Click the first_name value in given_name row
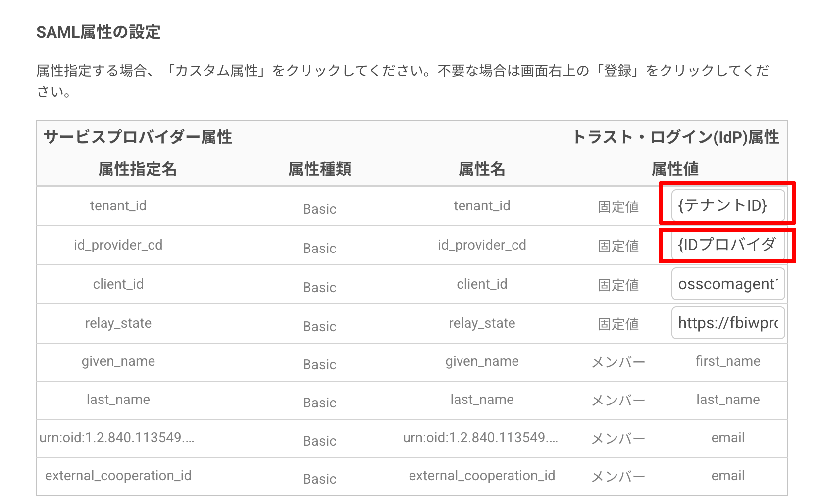821x504 pixels. [x=727, y=361]
